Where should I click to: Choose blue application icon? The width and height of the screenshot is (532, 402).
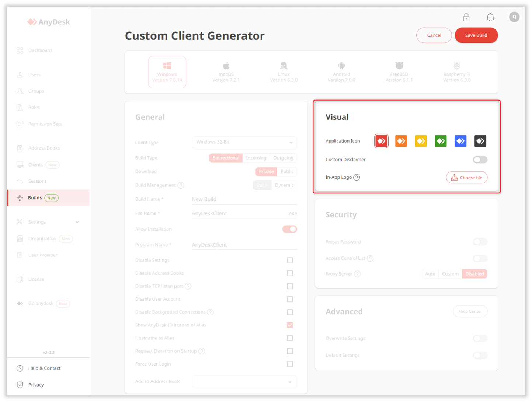(x=460, y=141)
